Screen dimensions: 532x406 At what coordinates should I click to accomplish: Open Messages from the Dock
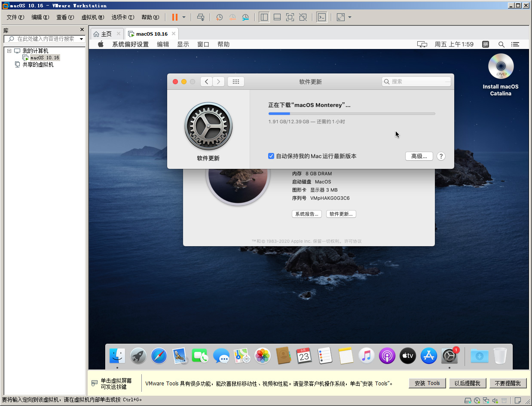point(221,356)
